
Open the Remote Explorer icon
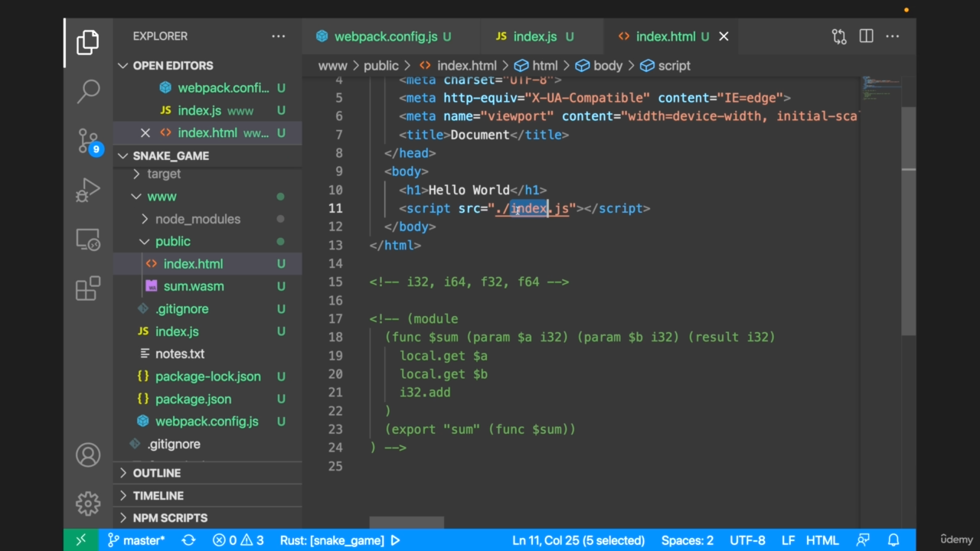point(88,240)
